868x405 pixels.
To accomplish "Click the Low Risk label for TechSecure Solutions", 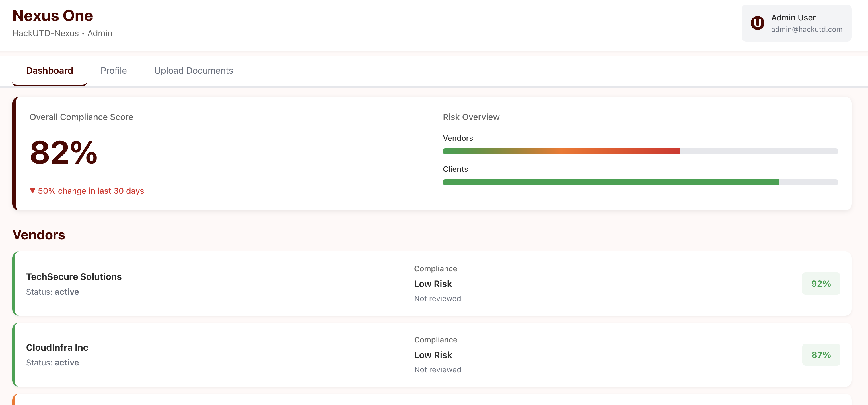I will [x=433, y=284].
